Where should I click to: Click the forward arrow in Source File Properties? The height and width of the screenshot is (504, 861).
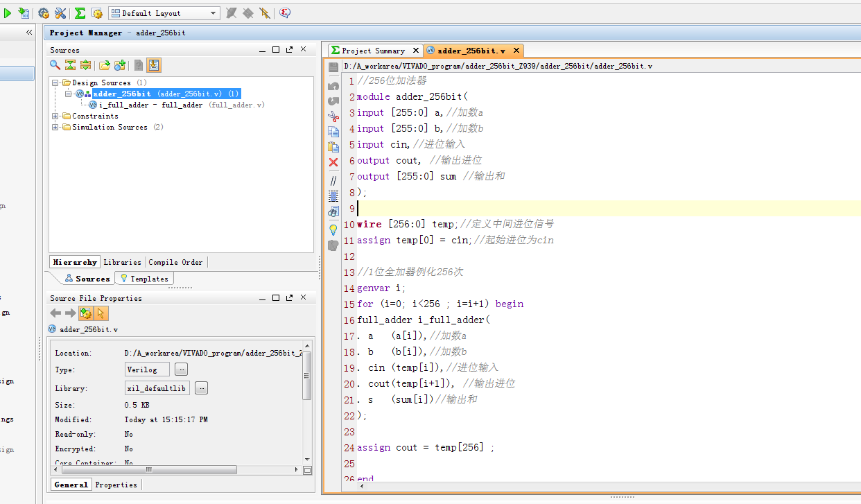(70, 313)
